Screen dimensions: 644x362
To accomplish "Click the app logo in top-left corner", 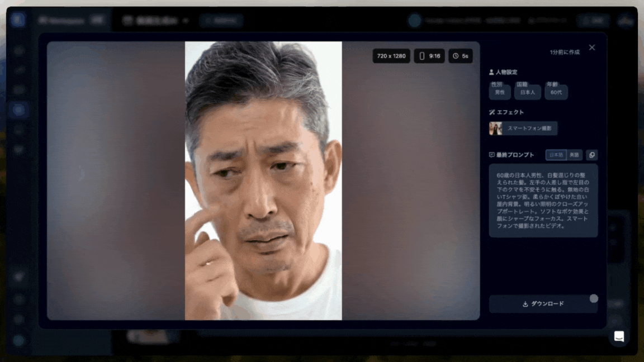I will (x=18, y=20).
